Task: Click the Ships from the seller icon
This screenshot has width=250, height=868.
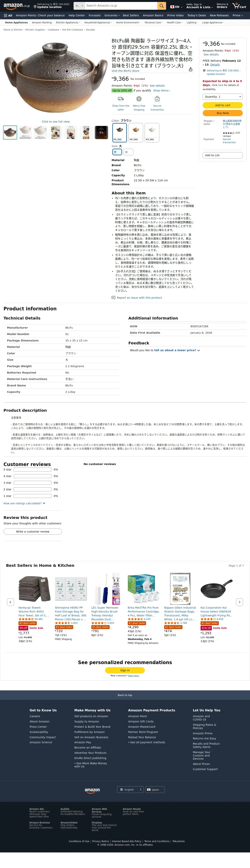Action: [121, 99]
